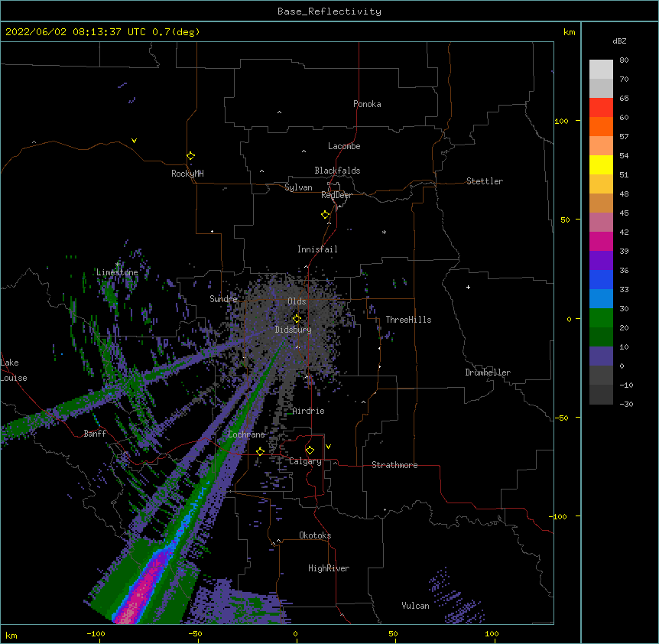Click the Drumheller label
The width and height of the screenshot is (659, 644).
coord(488,372)
